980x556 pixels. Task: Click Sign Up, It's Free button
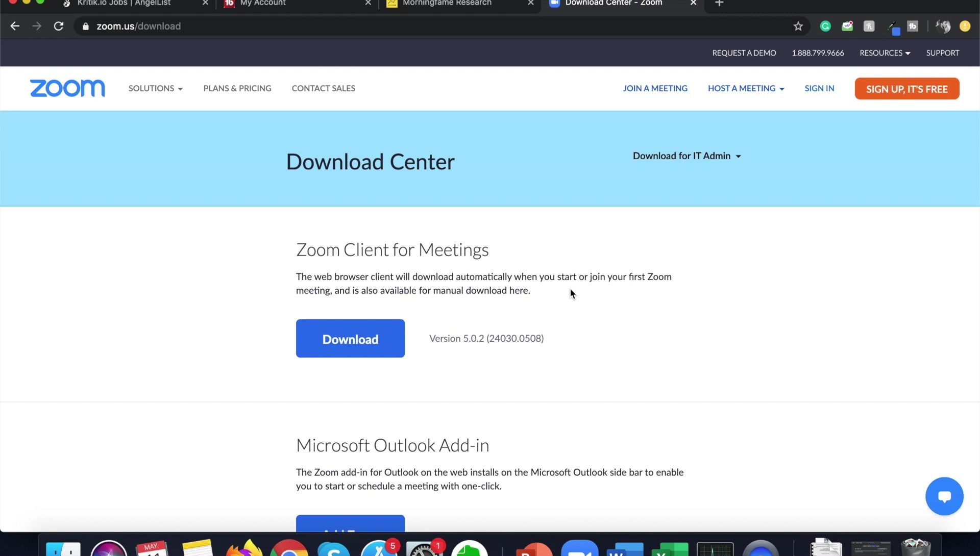[x=907, y=89]
